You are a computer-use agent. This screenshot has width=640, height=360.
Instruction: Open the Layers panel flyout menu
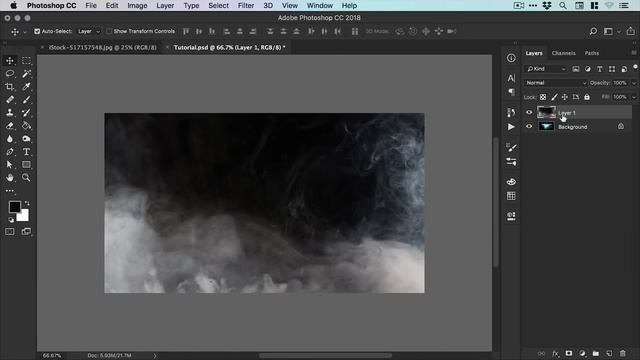tap(633, 53)
